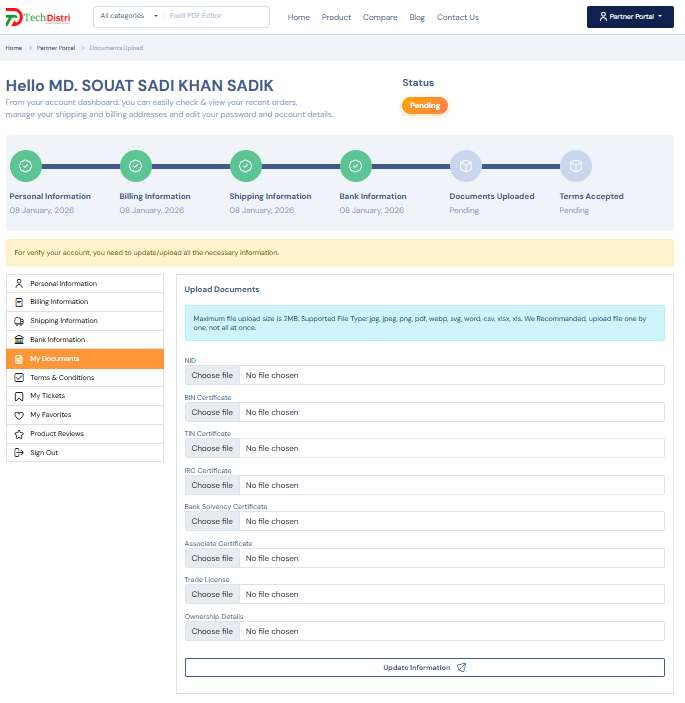This screenshot has width=685, height=703.
Task: Click the Terms & Conditions checkbox icon
Action: pyautogui.click(x=19, y=378)
